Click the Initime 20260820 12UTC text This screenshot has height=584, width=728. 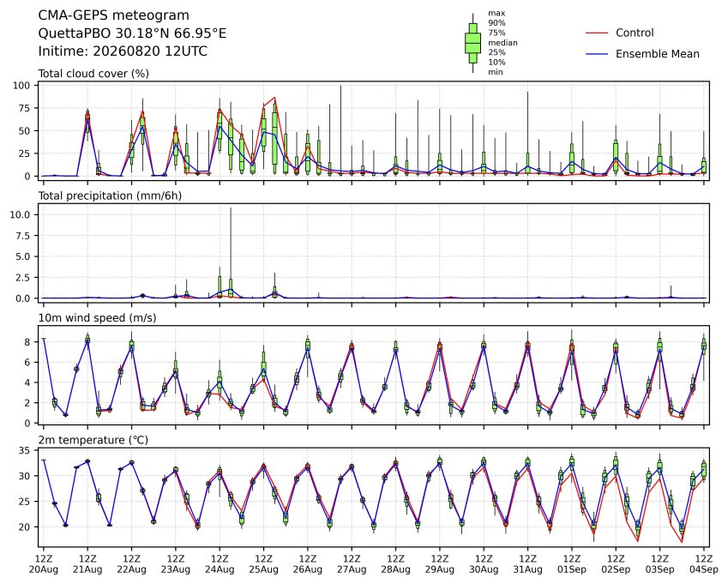(x=123, y=51)
